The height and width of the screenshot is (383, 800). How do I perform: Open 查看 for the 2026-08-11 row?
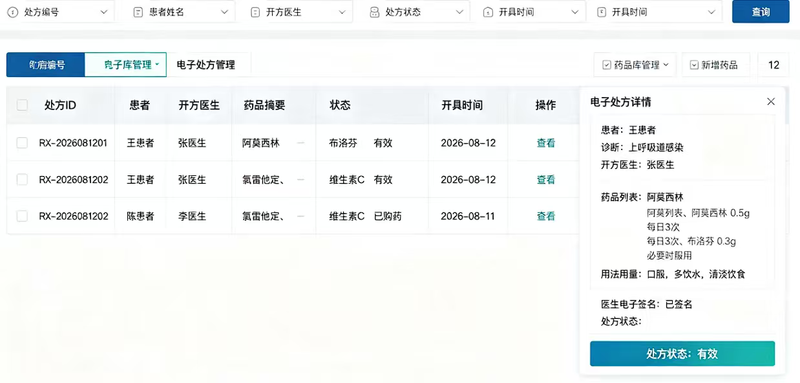click(545, 216)
